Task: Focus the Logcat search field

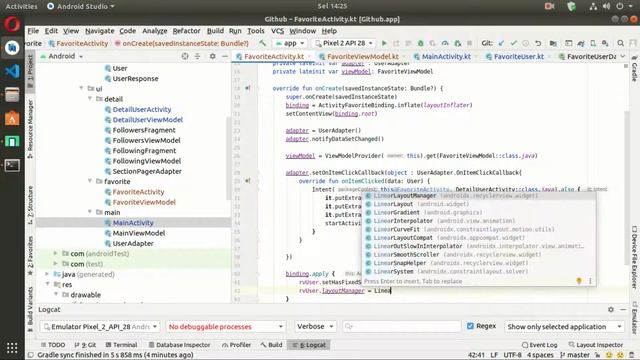Action: point(402,327)
